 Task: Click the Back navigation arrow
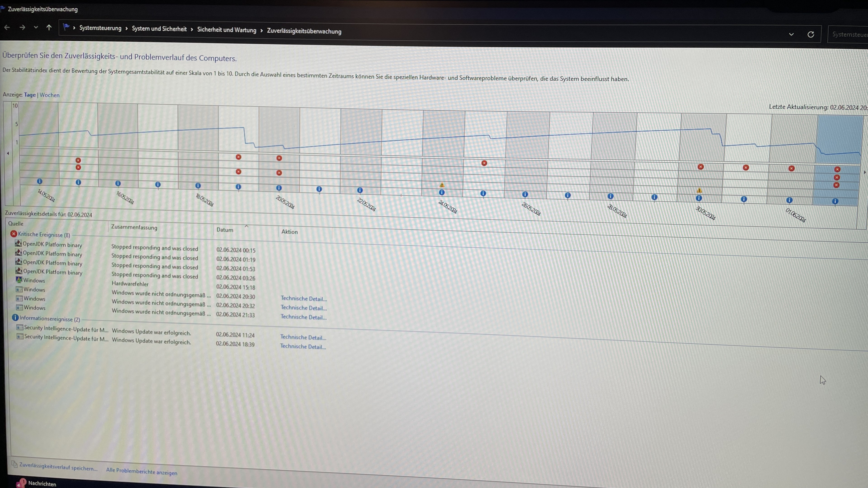pos(7,27)
